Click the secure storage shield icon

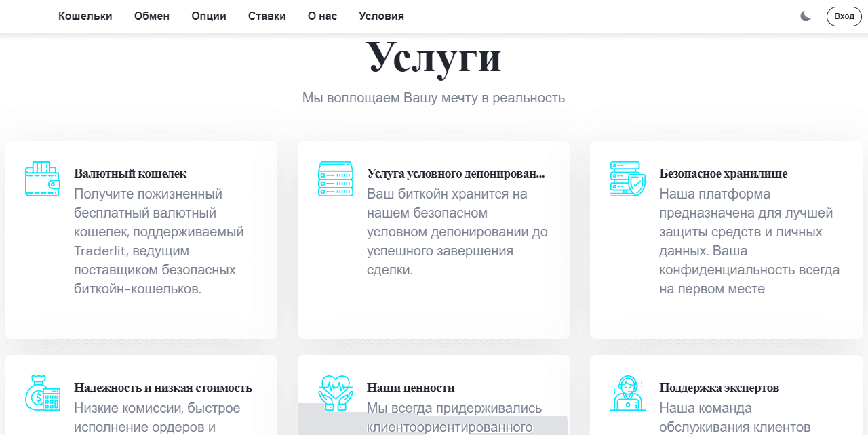click(627, 179)
